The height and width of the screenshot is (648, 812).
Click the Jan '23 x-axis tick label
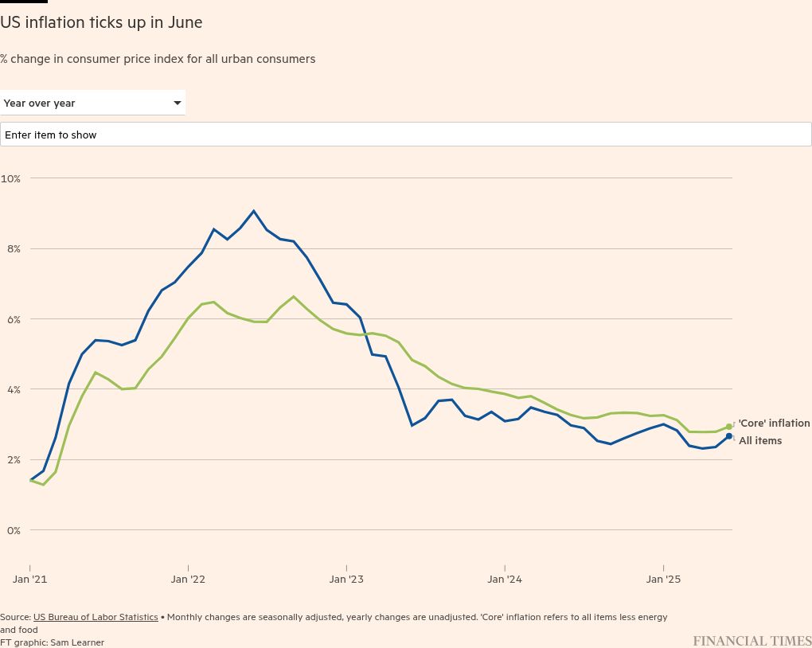coord(346,579)
